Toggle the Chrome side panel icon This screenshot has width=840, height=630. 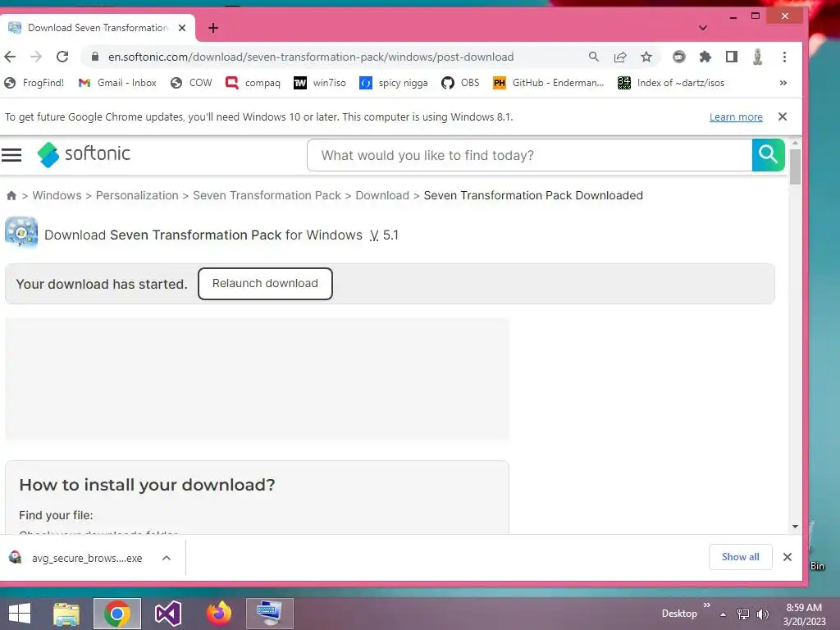pos(732,57)
